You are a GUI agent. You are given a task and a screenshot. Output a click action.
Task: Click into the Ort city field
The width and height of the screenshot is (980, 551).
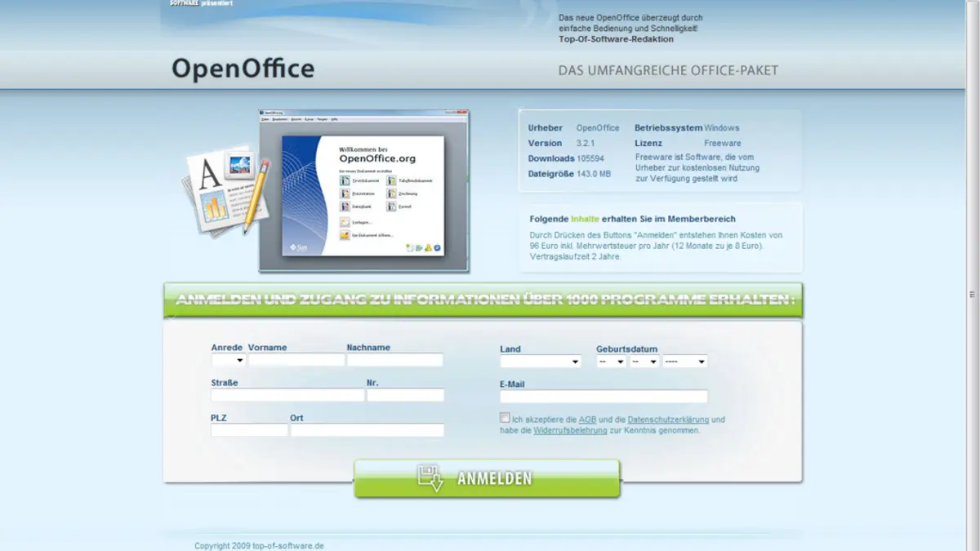coord(367,430)
